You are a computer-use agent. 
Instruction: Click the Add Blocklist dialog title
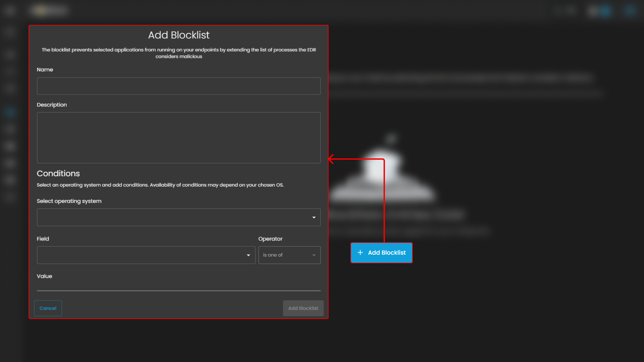pos(179,35)
